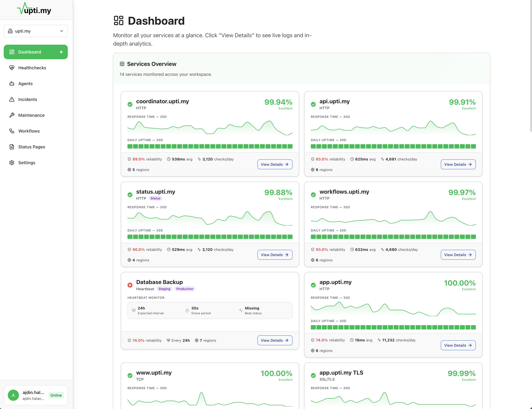View Details for Database Backup

click(x=275, y=340)
